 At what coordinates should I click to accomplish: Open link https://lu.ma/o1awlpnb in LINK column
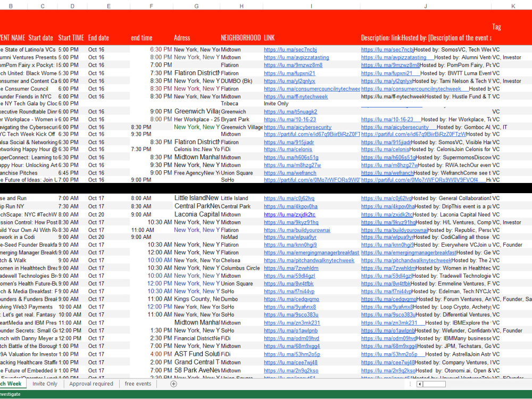[291, 331]
